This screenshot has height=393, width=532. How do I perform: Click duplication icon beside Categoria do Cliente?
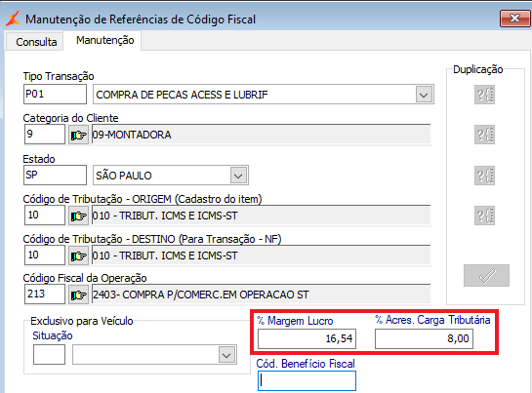[x=484, y=135]
